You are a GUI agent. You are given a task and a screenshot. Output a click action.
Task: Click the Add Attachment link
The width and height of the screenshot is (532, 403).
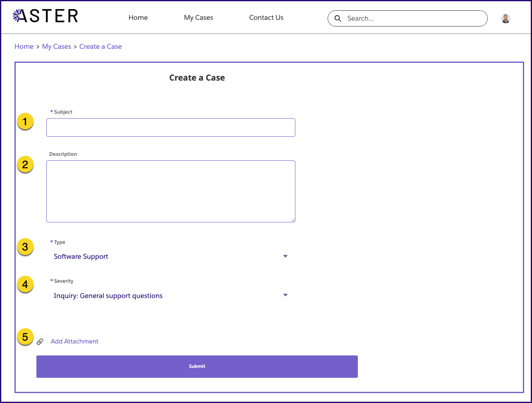click(x=74, y=341)
